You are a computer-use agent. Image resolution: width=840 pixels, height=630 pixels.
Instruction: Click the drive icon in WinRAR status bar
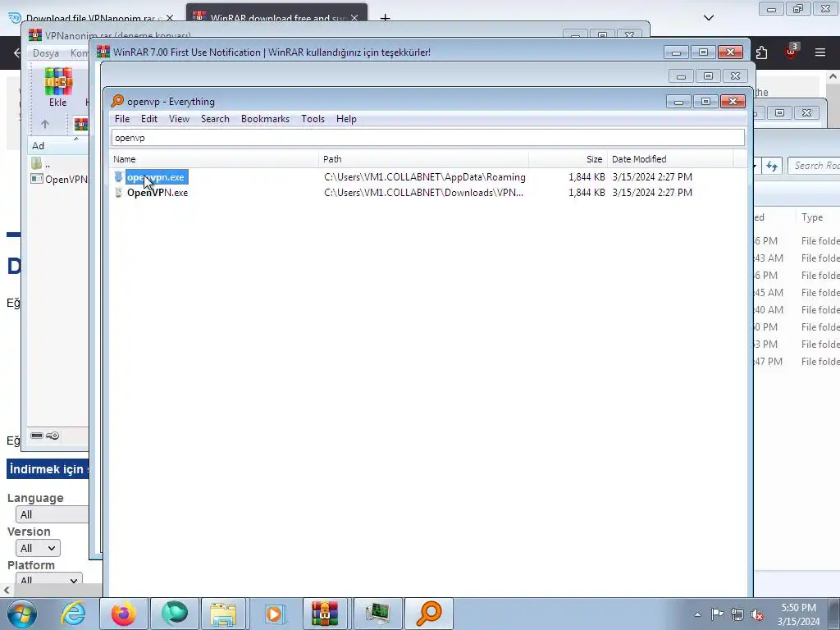(x=37, y=436)
